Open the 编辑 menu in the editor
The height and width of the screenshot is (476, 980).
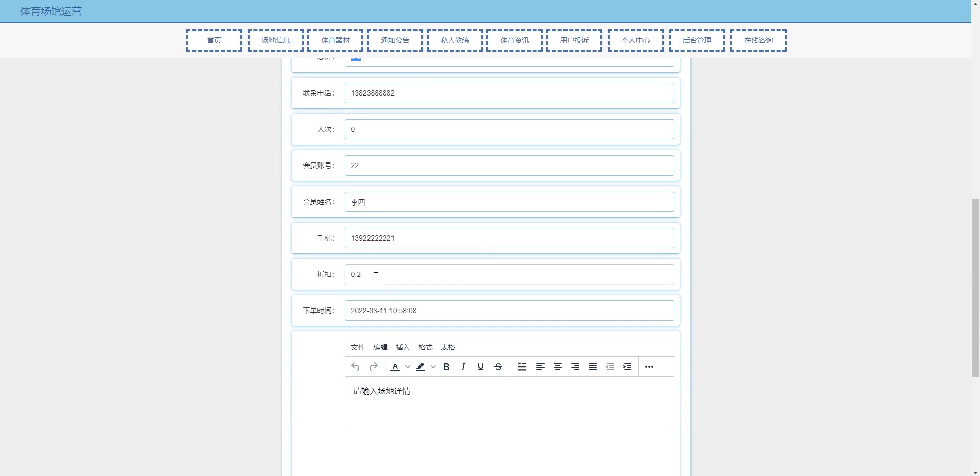coord(380,347)
